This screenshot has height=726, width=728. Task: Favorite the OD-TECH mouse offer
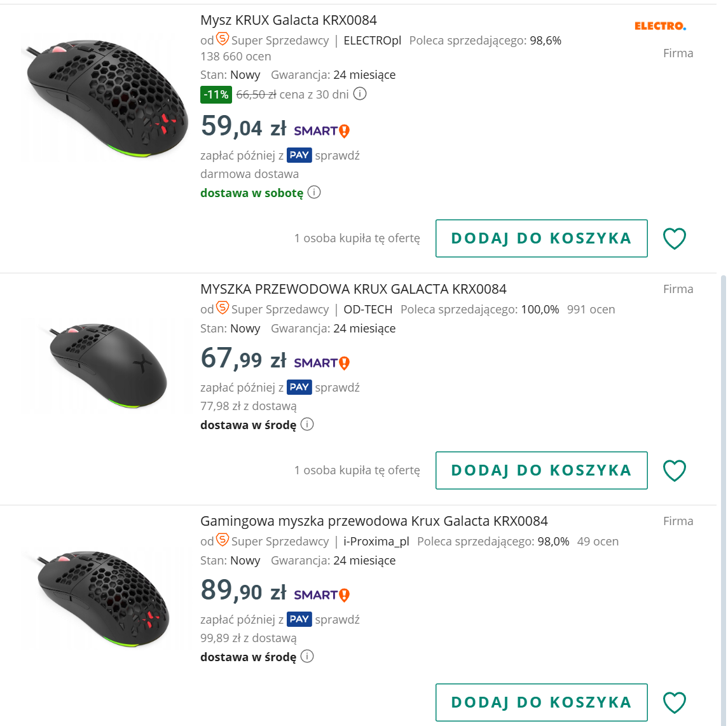pos(674,471)
